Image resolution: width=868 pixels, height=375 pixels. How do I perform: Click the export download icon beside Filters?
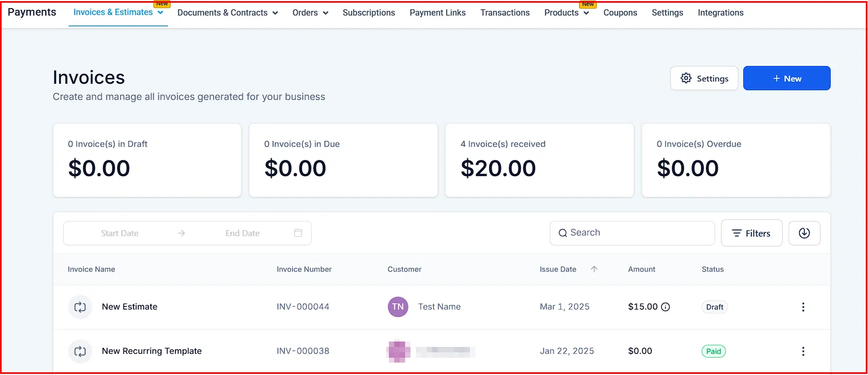[x=804, y=233]
